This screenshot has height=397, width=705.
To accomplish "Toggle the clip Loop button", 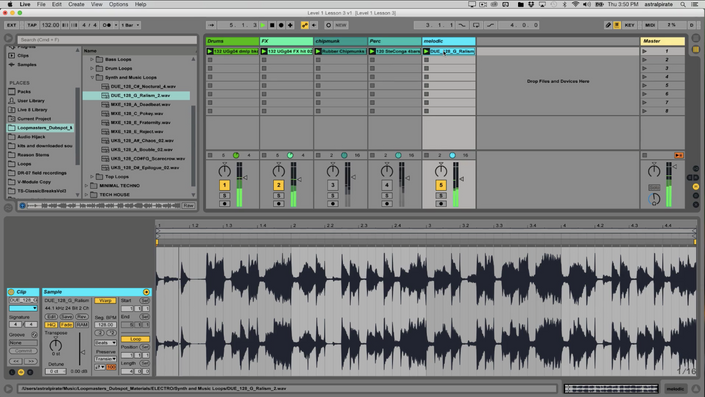I will (x=135, y=339).
